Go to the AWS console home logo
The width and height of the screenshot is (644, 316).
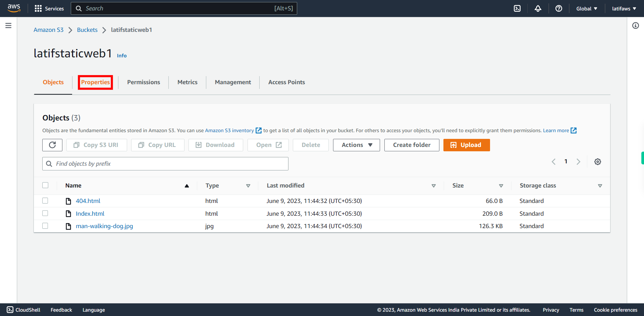[x=14, y=8]
